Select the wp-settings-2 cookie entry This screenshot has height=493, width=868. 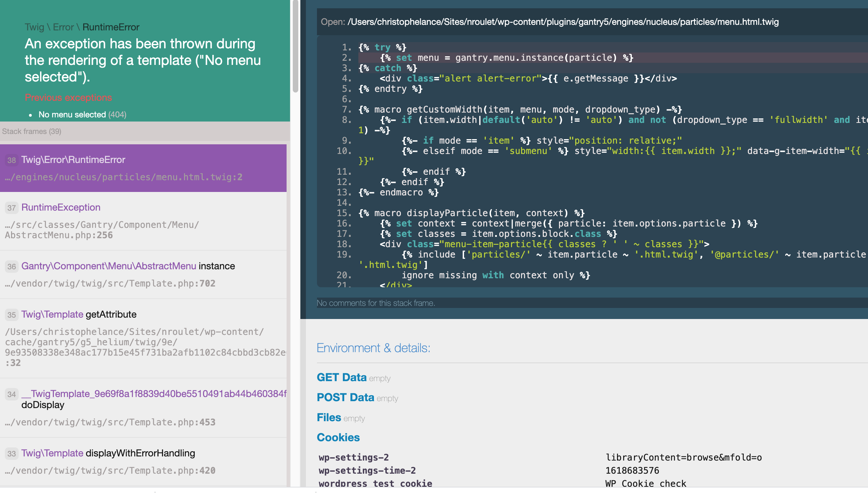[353, 457]
